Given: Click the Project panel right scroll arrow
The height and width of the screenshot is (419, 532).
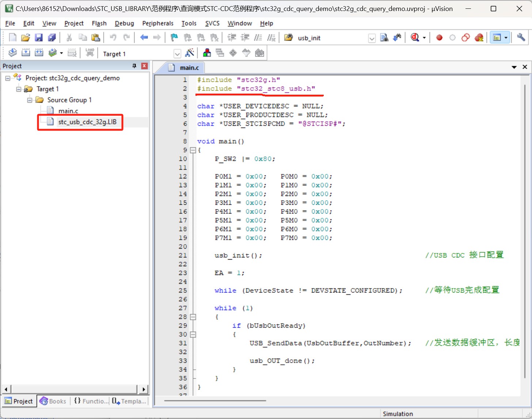Looking at the screenshot, I should pos(144,389).
